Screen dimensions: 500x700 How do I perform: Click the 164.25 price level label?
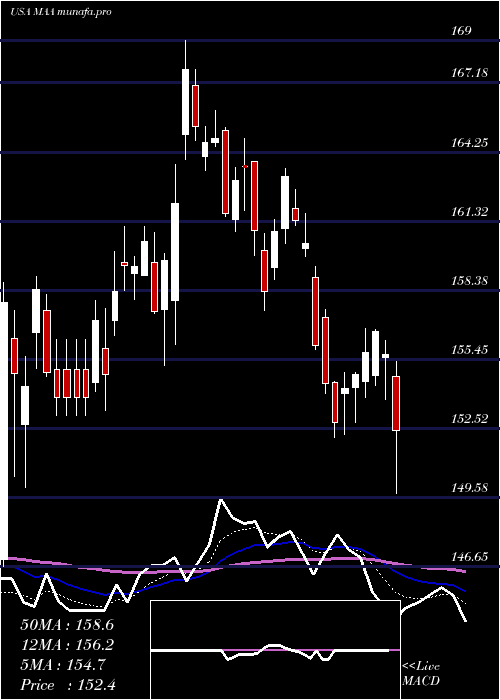coord(470,142)
